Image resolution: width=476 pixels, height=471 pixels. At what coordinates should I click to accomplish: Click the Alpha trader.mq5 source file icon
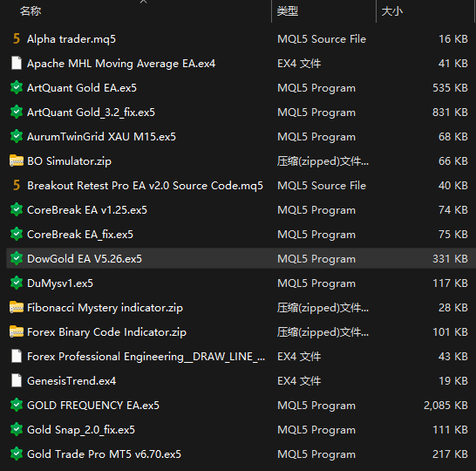click(17, 39)
